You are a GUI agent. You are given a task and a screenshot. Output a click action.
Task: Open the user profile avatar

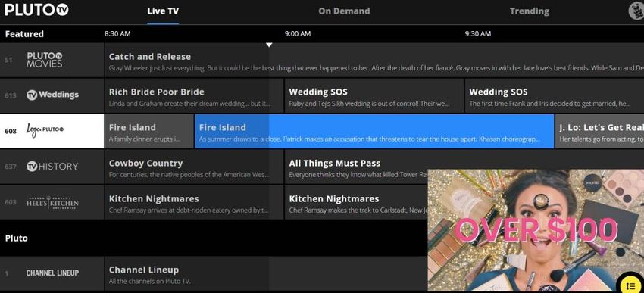(x=636, y=11)
